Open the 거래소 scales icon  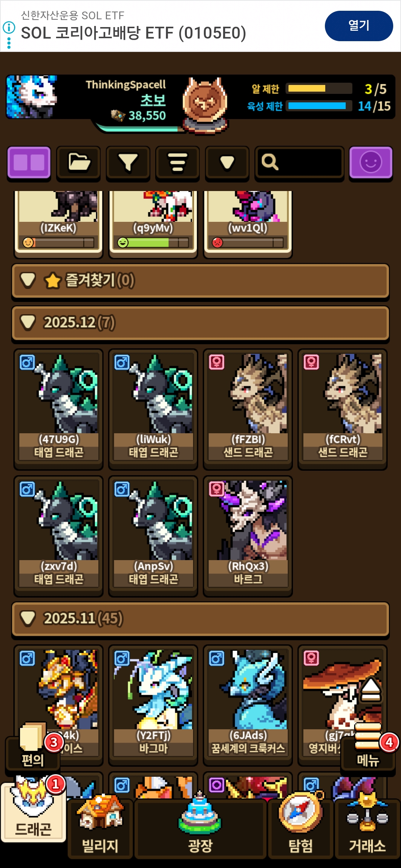(x=367, y=828)
